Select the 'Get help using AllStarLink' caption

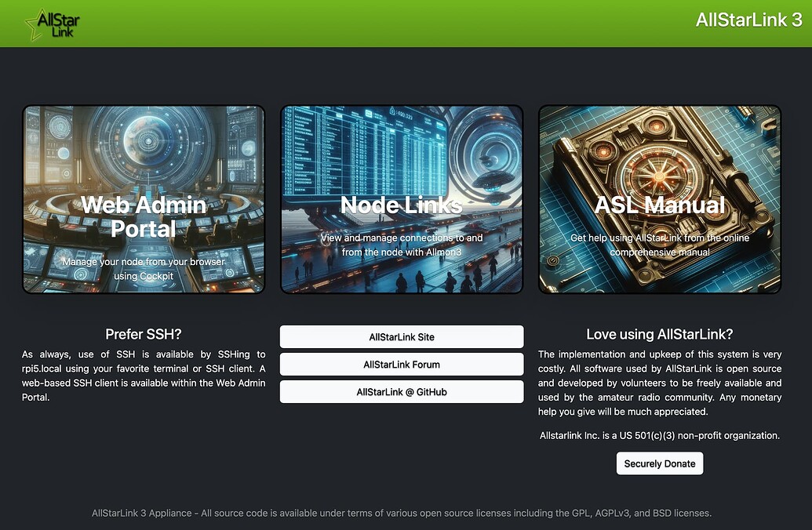point(659,245)
